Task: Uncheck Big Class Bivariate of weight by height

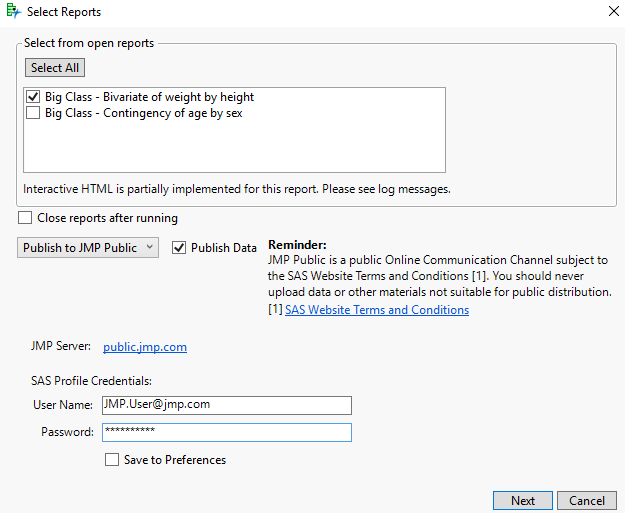Action: 33,98
